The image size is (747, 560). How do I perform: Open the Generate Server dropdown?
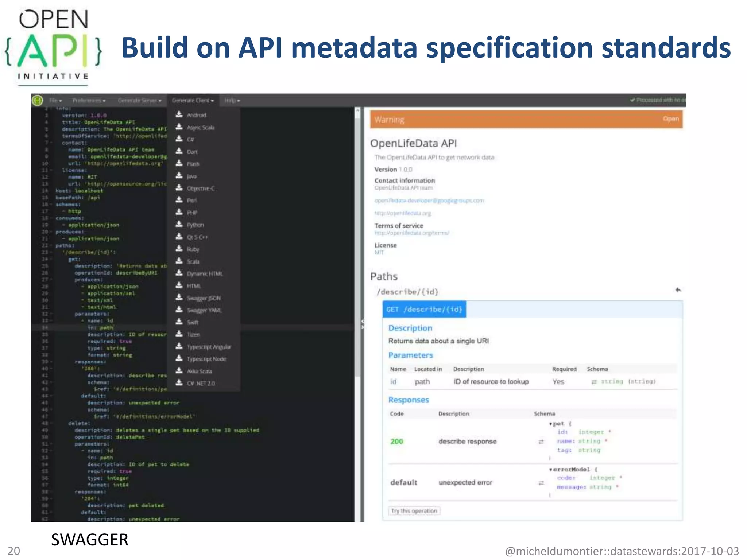(x=139, y=101)
